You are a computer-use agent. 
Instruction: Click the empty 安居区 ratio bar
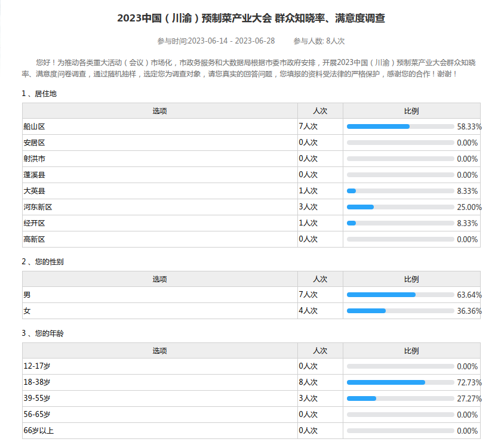(400, 143)
